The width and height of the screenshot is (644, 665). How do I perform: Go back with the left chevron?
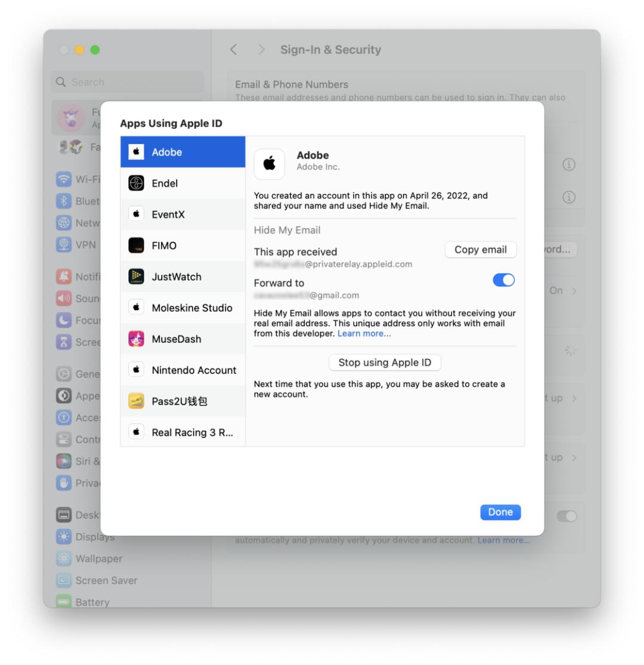pos(234,50)
